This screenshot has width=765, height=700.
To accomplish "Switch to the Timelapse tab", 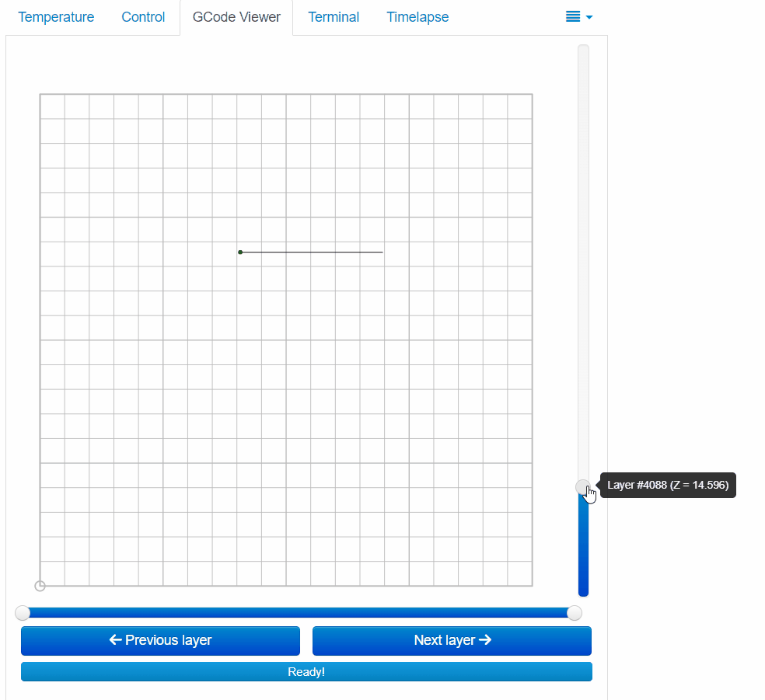I will click(x=417, y=16).
